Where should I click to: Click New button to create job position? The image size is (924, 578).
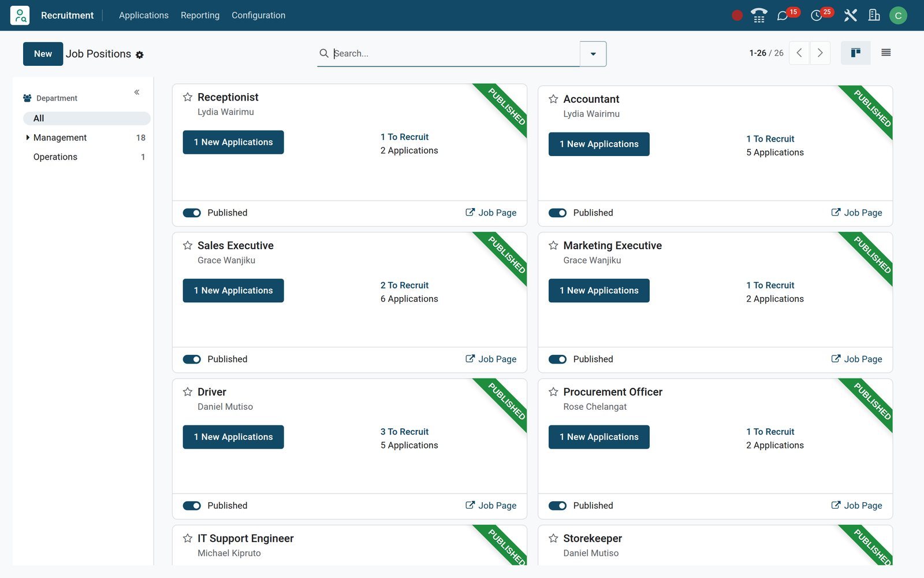click(x=43, y=54)
